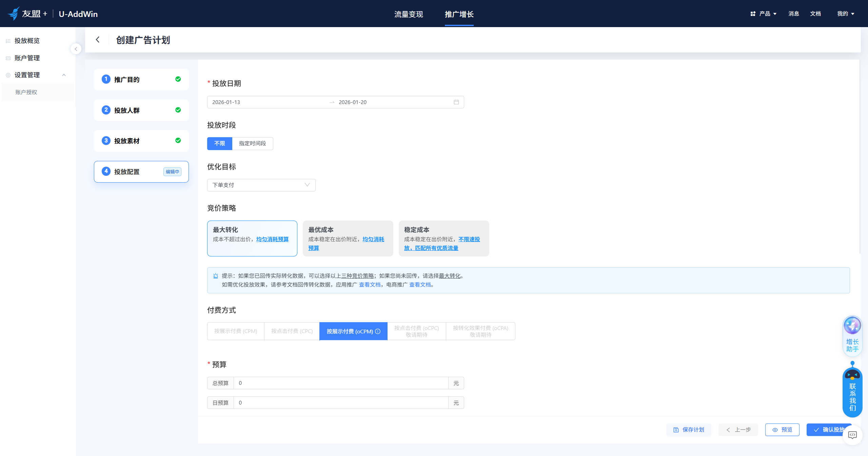Open the calendar icon in date field
868x456 pixels.
point(456,102)
